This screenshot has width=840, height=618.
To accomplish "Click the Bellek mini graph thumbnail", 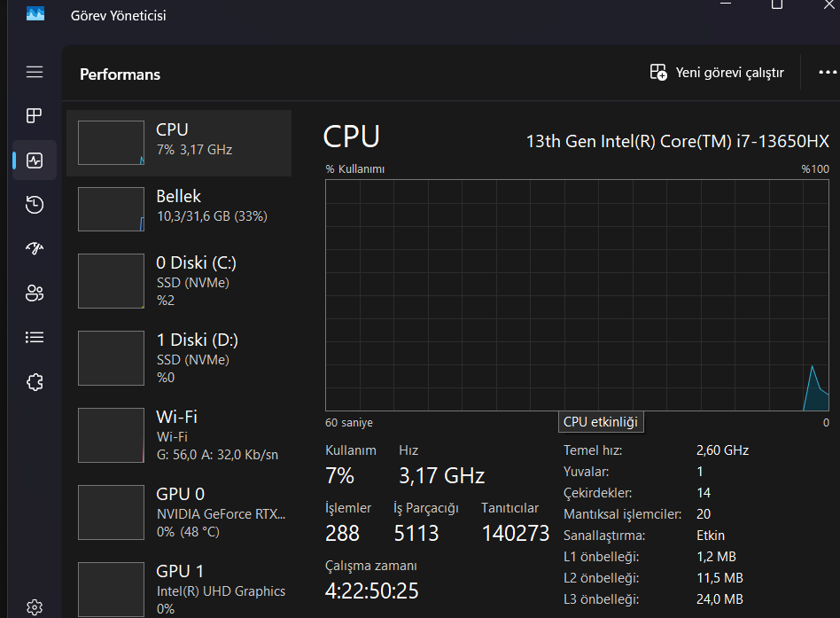I will tap(111, 209).
